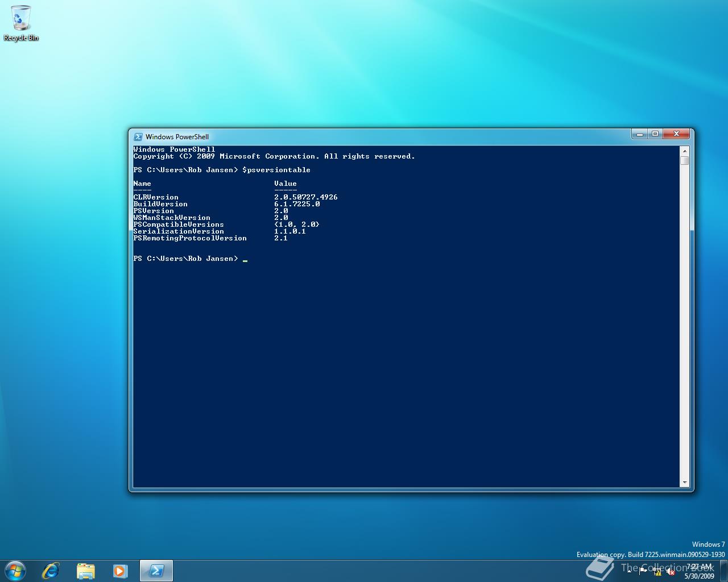Click the Windows PowerShell title bar text
This screenshot has height=582, width=728.
[x=177, y=136]
